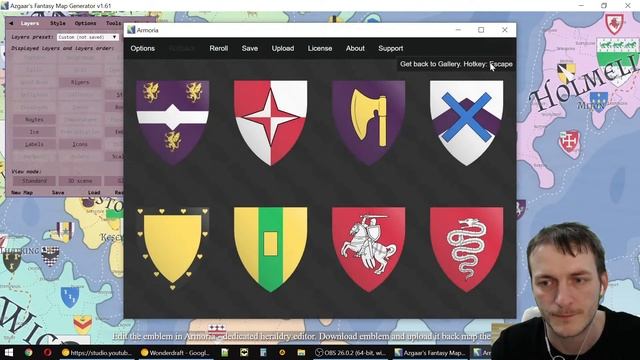Open the Options menu in Armoria
The image size is (640, 360).
[x=142, y=48]
